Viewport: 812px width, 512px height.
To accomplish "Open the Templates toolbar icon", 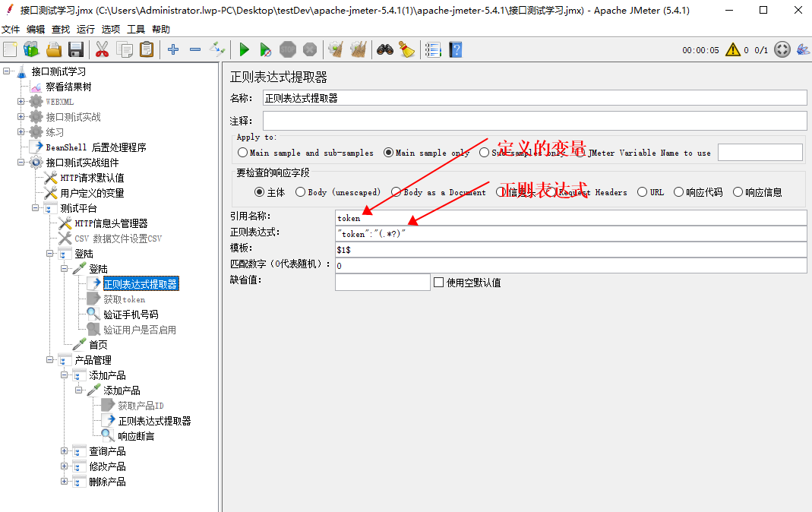I will tap(31, 49).
